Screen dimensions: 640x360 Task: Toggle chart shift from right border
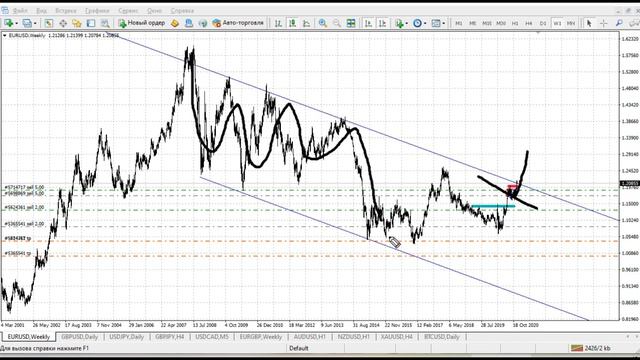pos(382,23)
